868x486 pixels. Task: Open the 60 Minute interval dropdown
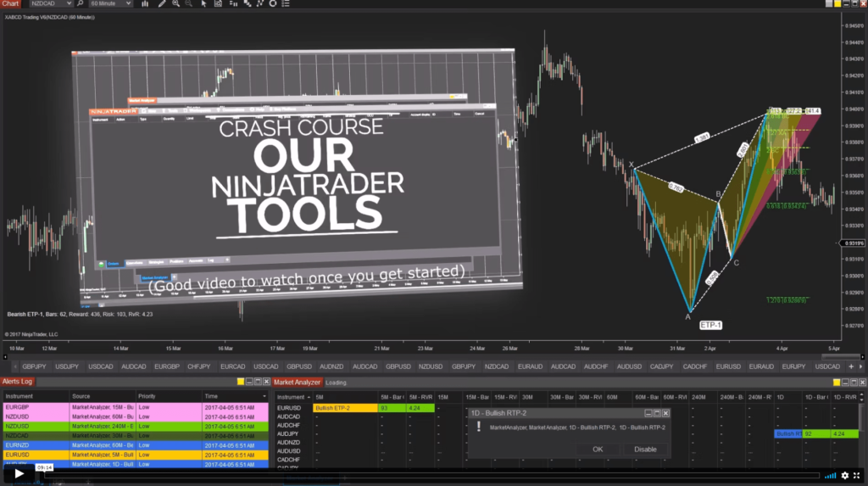(111, 3)
